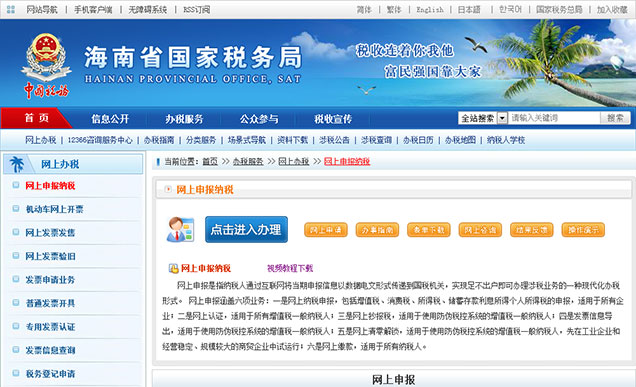Click the bullet icon beside 机动车网上开票
The width and height of the screenshot is (636, 387).
(x=16, y=209)
